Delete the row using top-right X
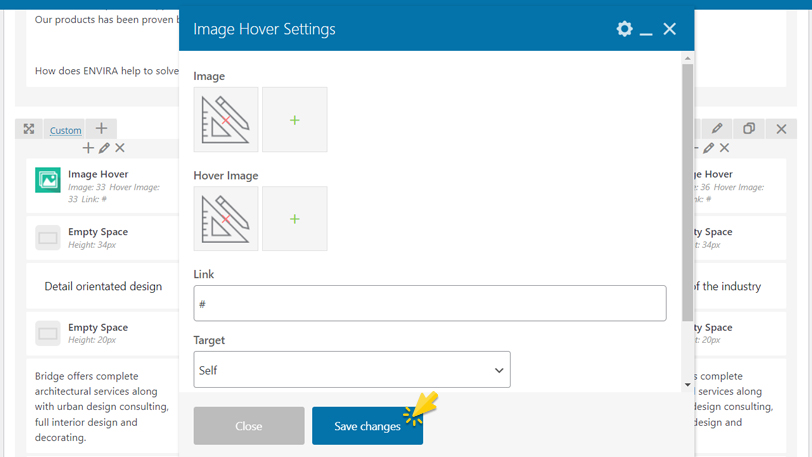Viewport: 812px width, 457px height. point(781,129)
